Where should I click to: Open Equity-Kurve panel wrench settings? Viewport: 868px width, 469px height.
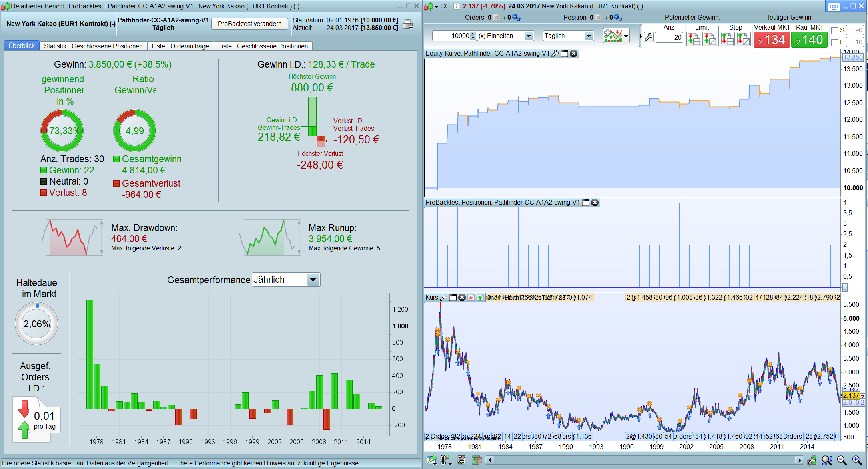point(555,54)
